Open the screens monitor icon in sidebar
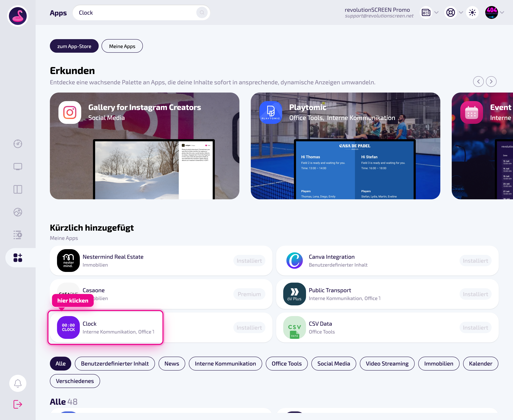 (x=18, y=167)
